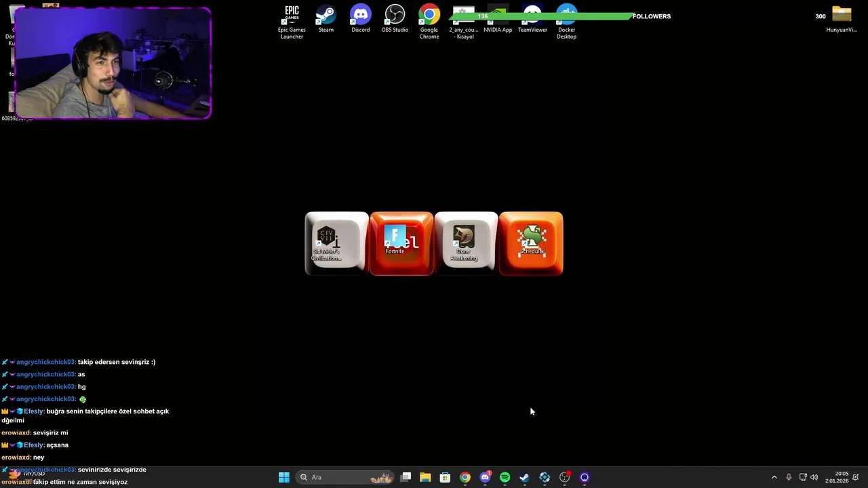
Task: Switch to Discord on the taskbar
Action: pyautogui.click(x=485, y=477)
